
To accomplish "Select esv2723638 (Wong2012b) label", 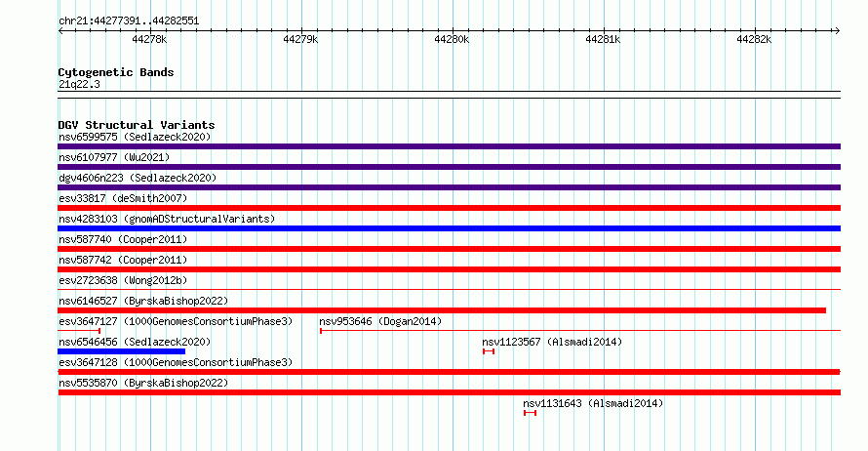I will tap(123, 280).
